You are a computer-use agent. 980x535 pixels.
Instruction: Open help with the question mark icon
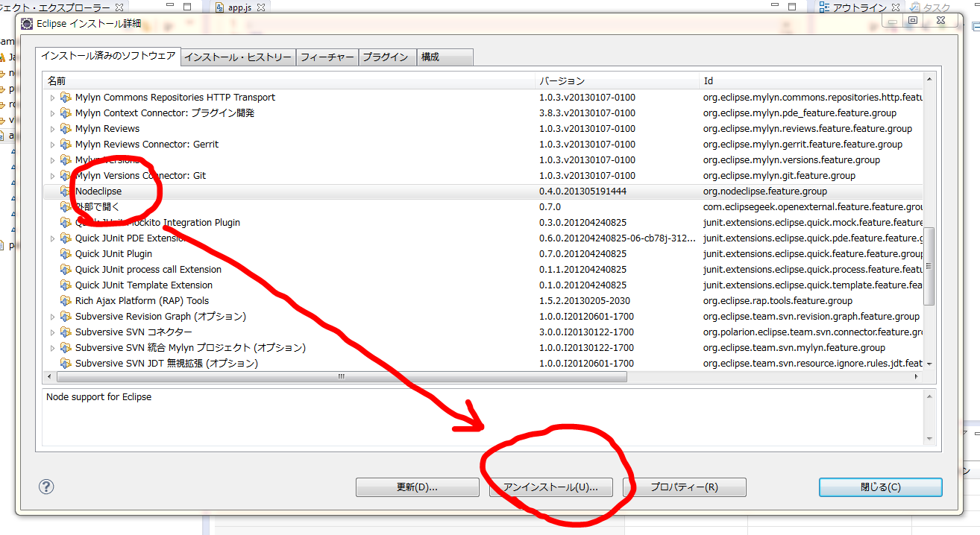click(x=46, y=487)
